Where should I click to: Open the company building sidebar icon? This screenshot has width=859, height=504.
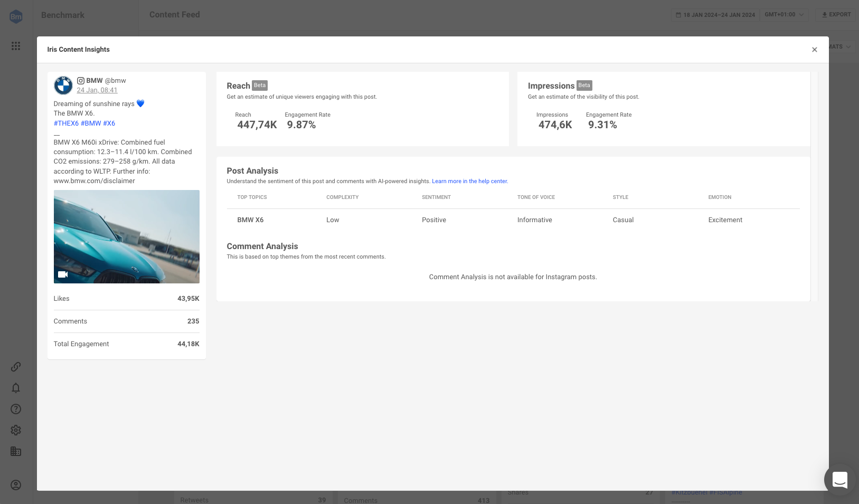click(16, 451)
